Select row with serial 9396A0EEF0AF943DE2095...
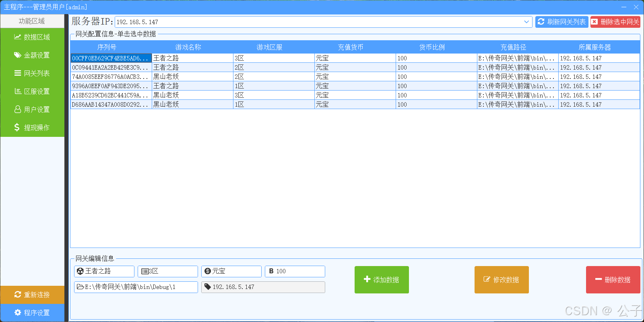This screenshot has width=644, height=322. click(355, 86)
